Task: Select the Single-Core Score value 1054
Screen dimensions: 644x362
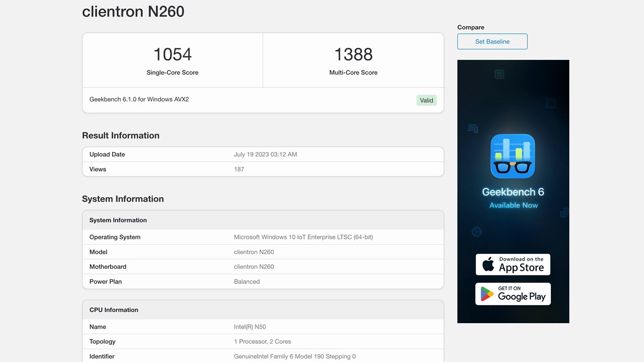Action: click(x=172, y=54)
